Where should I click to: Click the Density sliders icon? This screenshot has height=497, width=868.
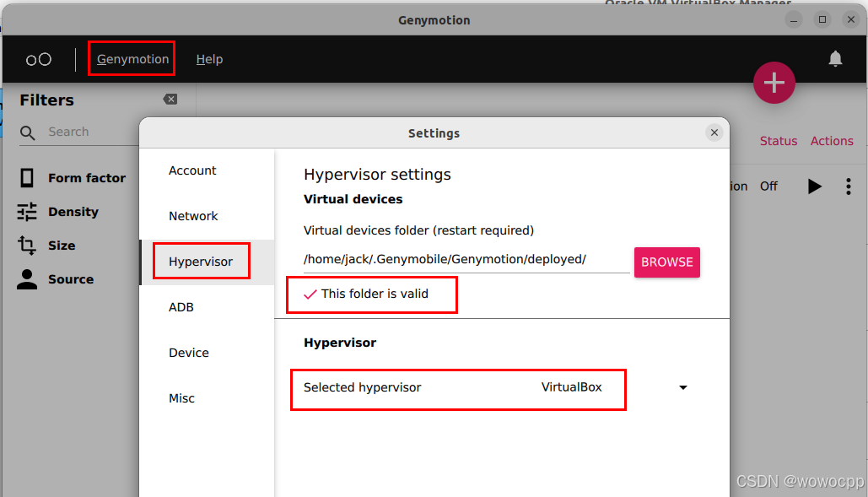[x=27, y=212]
